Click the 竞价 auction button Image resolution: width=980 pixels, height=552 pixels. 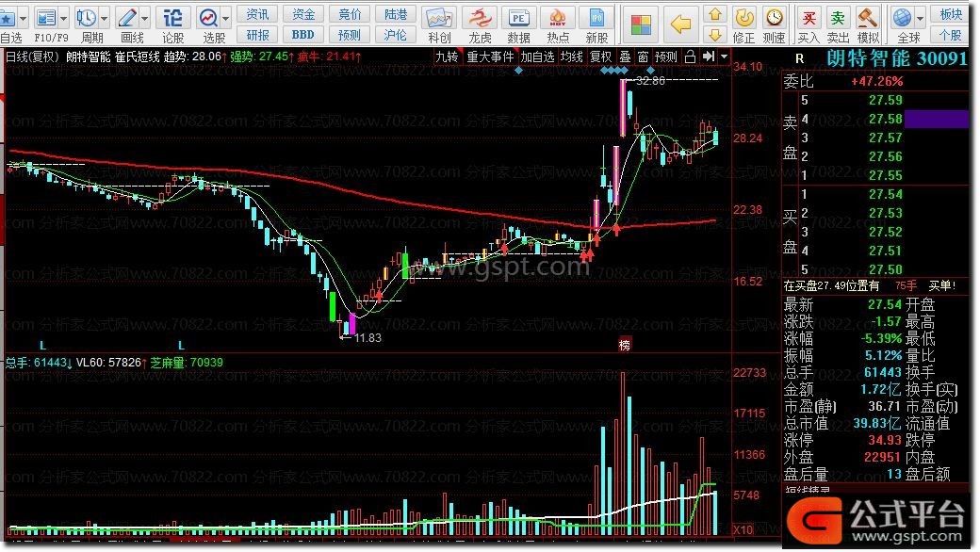point(350,14)
